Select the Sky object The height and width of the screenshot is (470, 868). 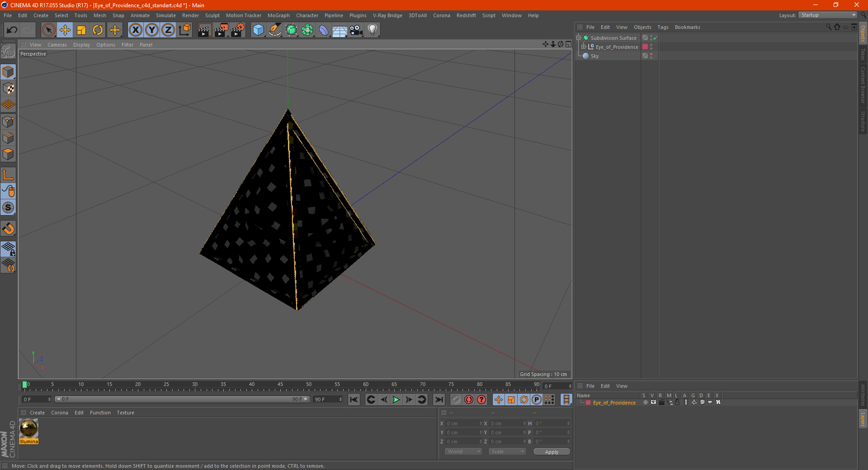(x=594, y=56)
